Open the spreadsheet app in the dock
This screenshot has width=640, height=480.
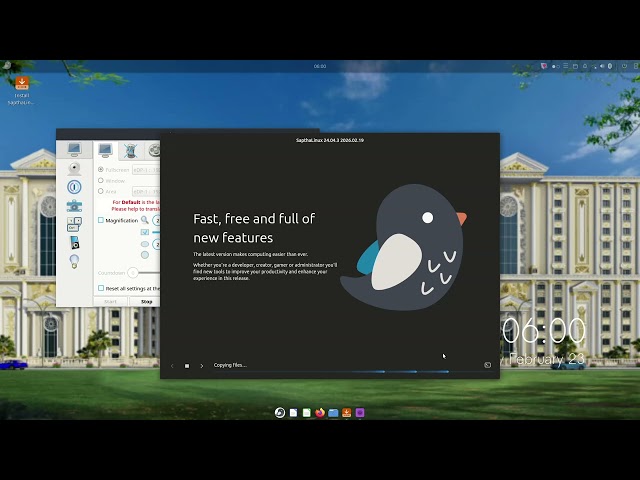pos(307,413)
